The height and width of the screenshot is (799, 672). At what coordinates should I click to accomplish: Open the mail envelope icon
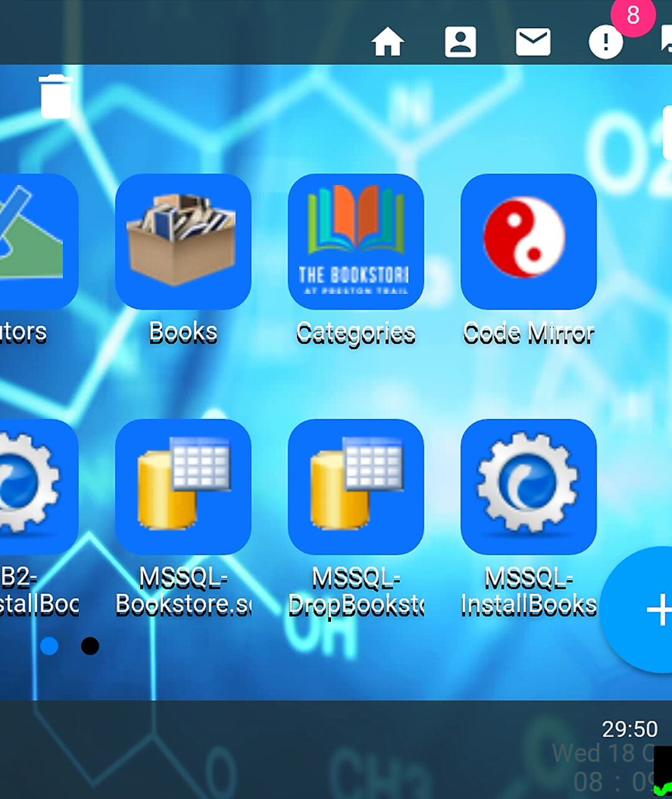[533, 43]
